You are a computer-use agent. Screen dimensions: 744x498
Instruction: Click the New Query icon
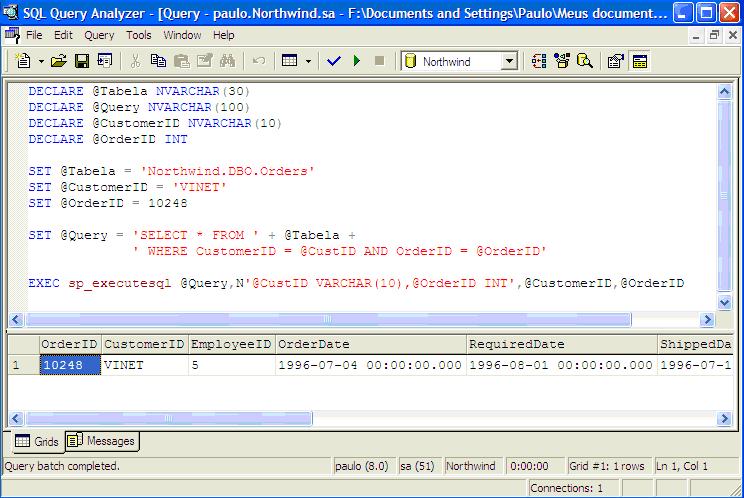(23, 61)
